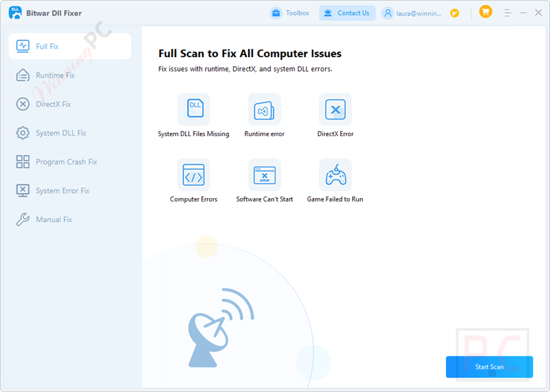Click the Computer Errors code icon

pyautogui.click(x=194, y=175)
